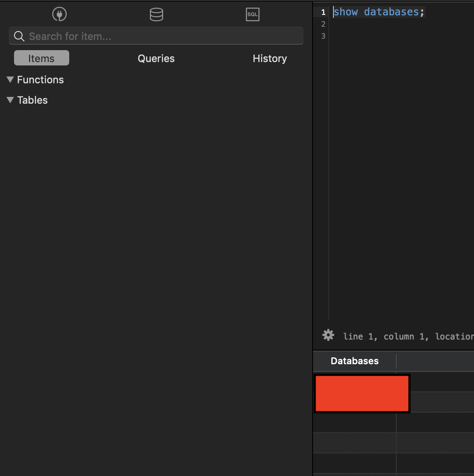Click the magnifier icon in search field

point(19,36)
